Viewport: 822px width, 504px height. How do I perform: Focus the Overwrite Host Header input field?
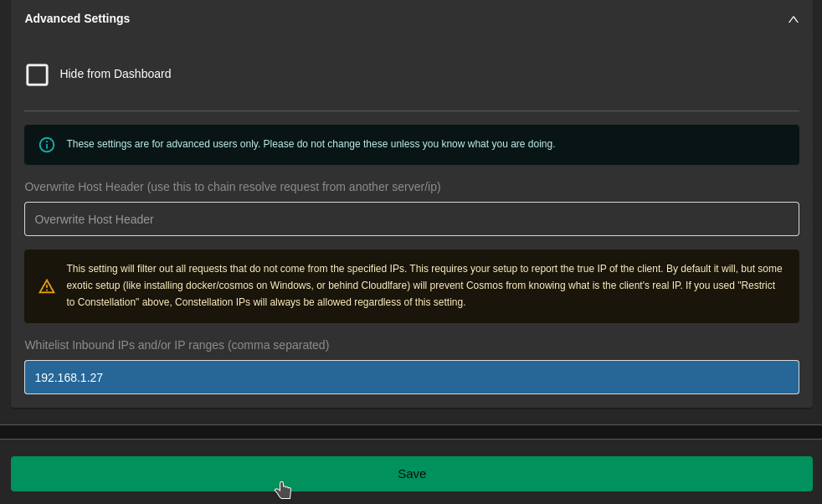click(412, 219)
